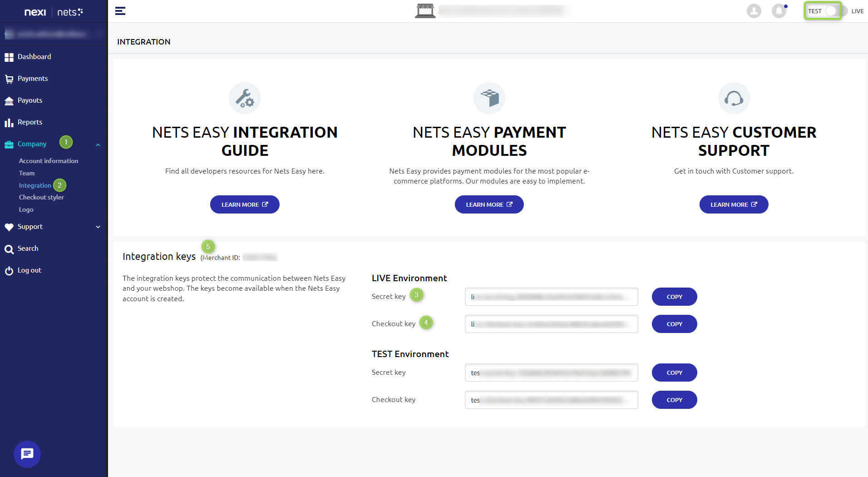Click the Log out power icon

click(x=9, y=271)
